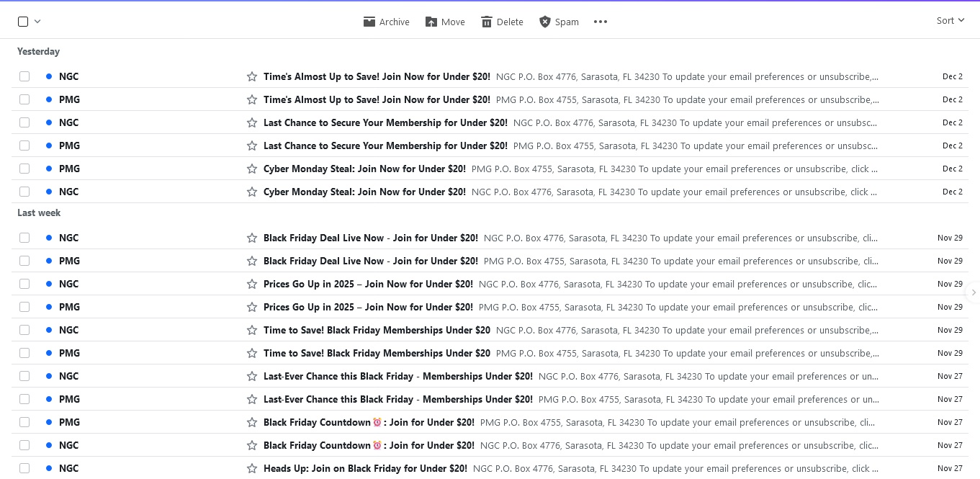The image size is (980, 479).
Task: Star the NGC 'Last-Ever Chance this Black Friday' email
Action: (252, 376)
